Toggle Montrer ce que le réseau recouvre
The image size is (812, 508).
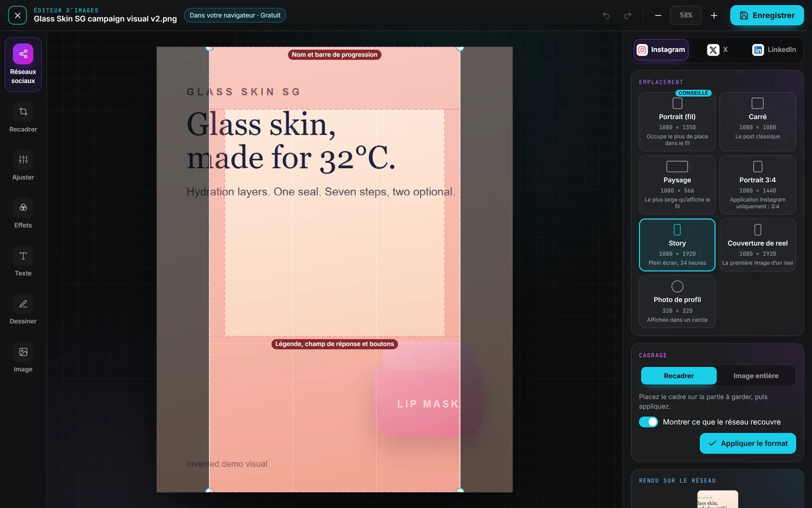(649, 422)
